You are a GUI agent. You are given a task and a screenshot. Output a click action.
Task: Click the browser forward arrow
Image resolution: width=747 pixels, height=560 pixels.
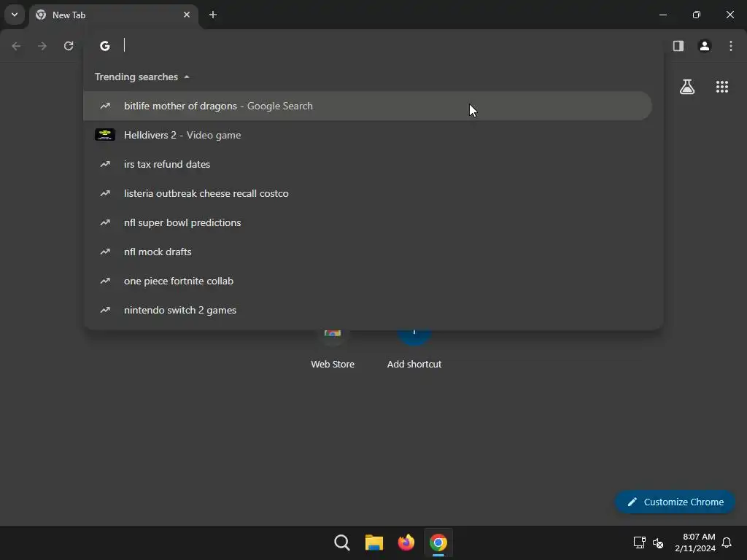click(x=42, y=46)
